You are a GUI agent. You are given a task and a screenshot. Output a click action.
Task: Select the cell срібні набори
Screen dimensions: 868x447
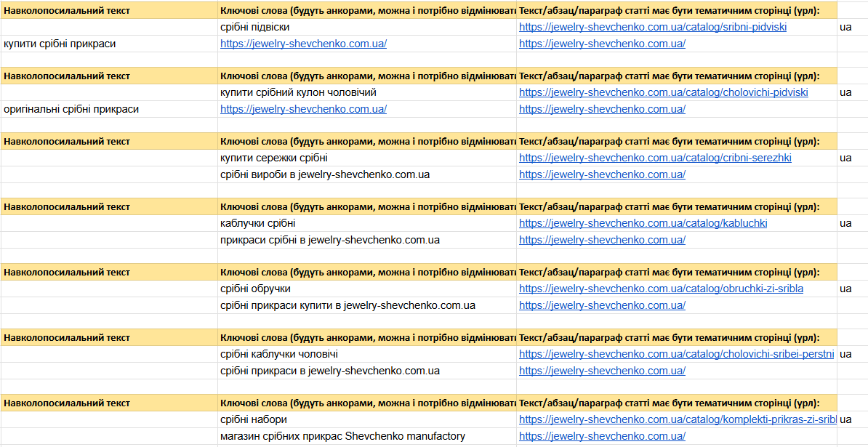pyautogui.click(x=367, y=420)
